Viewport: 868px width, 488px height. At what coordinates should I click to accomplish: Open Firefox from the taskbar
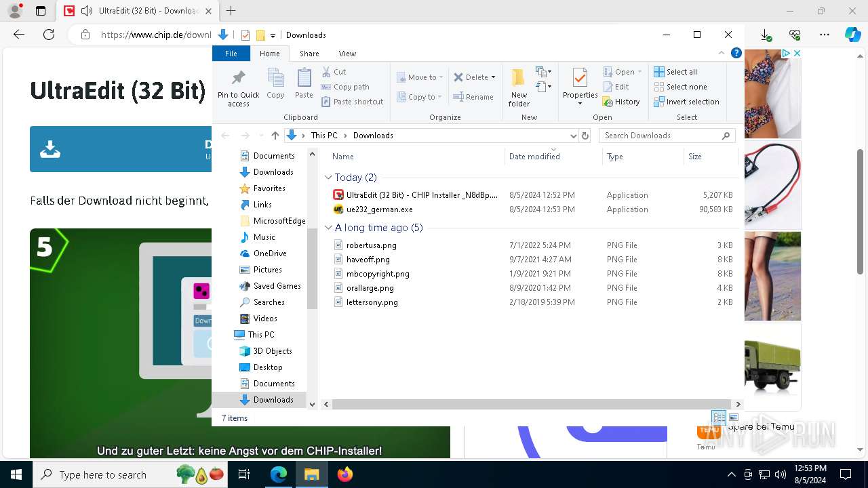pos(345,474)
